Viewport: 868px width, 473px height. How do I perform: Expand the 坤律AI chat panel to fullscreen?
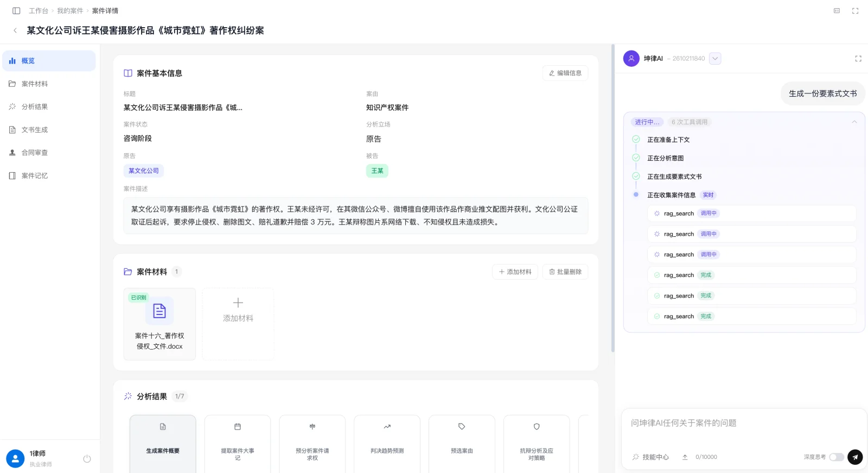(x=858, y=59)
